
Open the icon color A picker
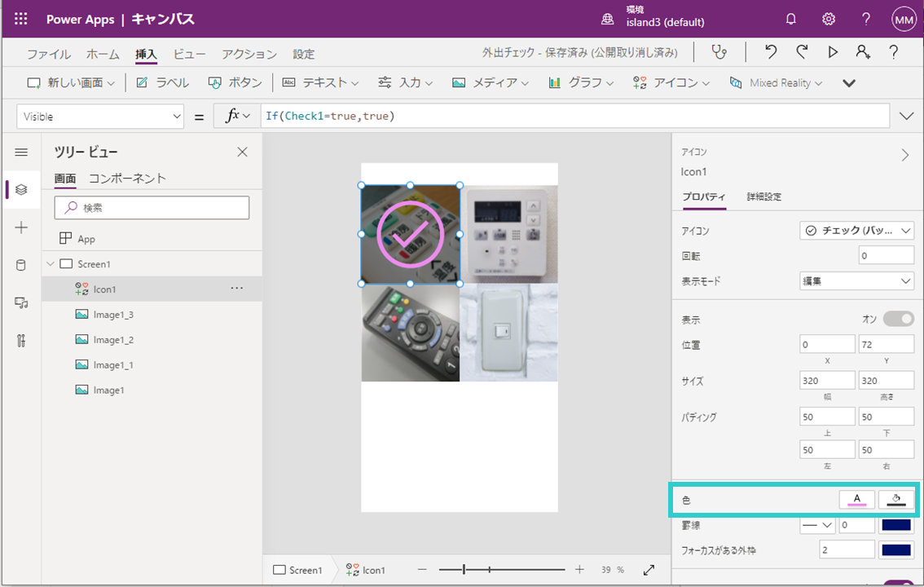click(857, 500)
